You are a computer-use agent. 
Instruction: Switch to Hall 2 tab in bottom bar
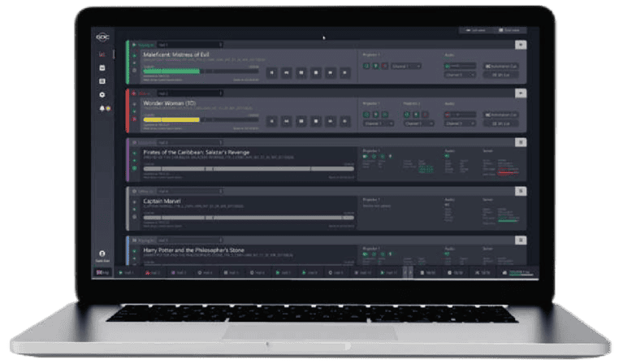(153, 273)
